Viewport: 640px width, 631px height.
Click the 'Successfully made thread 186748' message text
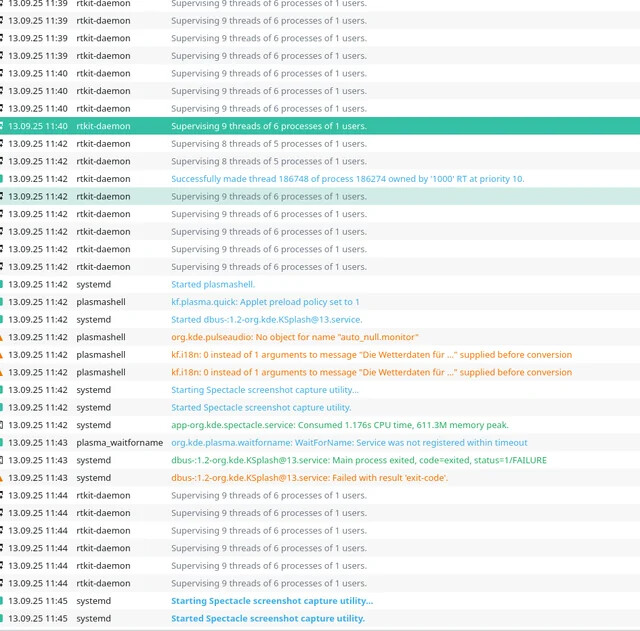(347, 179)
